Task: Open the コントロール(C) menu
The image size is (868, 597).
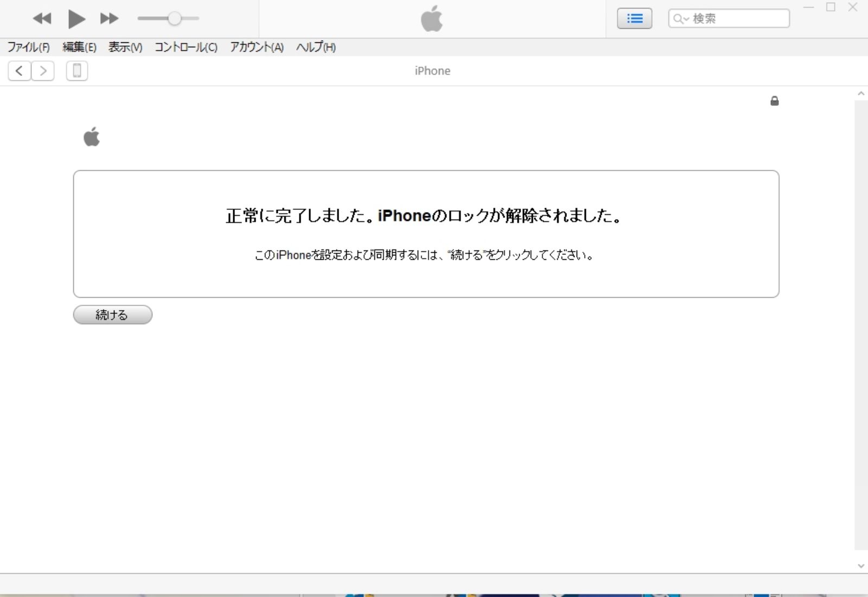Action: coord(186,47)
